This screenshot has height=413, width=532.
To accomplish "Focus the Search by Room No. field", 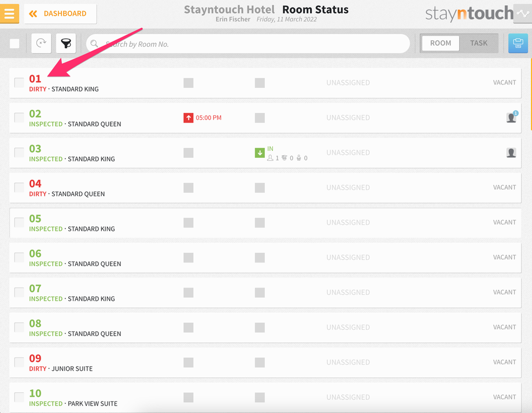I will click(x=248, y=43).
